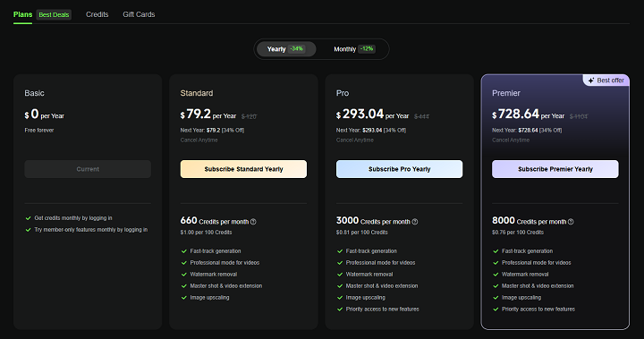
Task: Click the Best offer sparkle icon
Action: click(x=591, y=81)
